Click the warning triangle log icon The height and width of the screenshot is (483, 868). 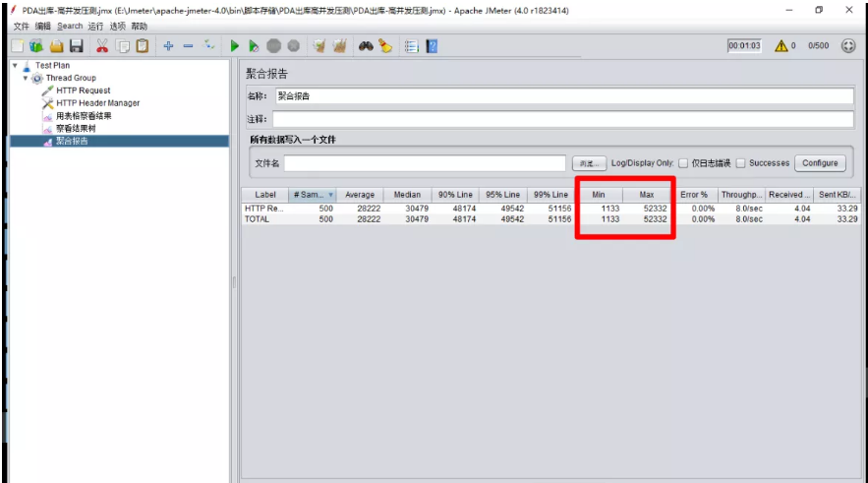click(781, 45)
